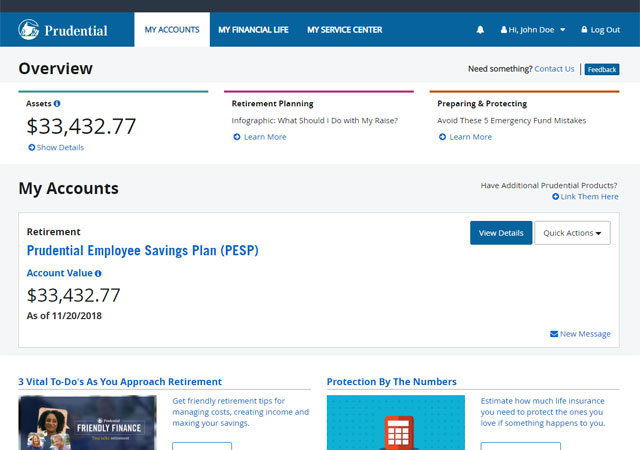Click the Prudential wordmark text
The width and height of the screenshot is (640, 450).
coord(76,31)
